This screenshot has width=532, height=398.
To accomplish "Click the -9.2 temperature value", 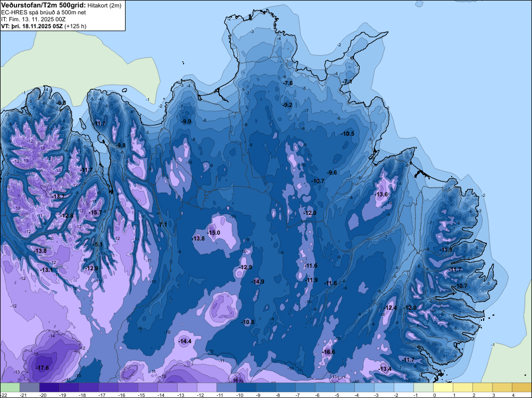I will click(287, 105).
